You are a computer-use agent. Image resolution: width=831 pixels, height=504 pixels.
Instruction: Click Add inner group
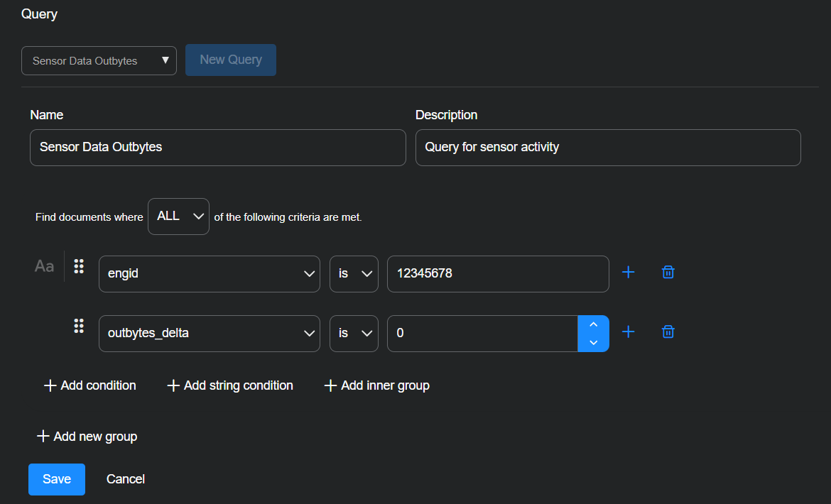(377, 385)
